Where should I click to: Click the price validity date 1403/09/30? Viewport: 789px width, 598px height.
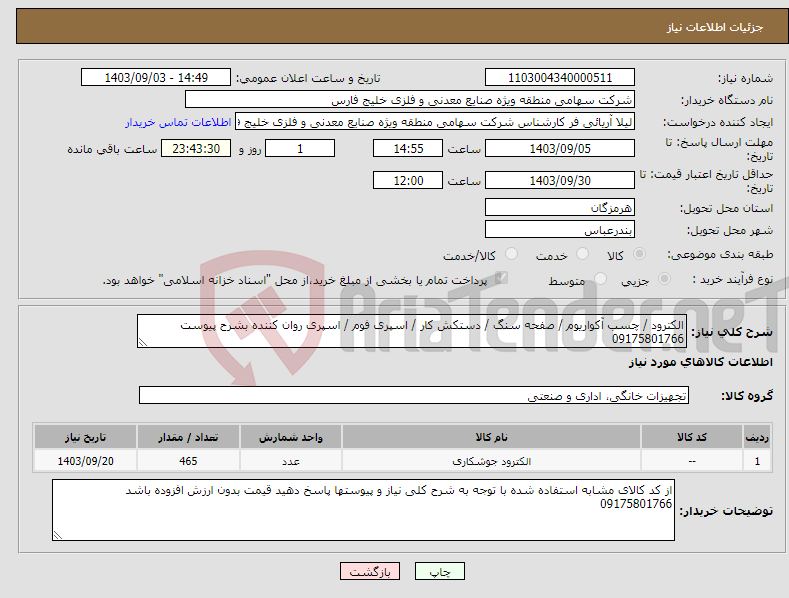pos(560,180)
